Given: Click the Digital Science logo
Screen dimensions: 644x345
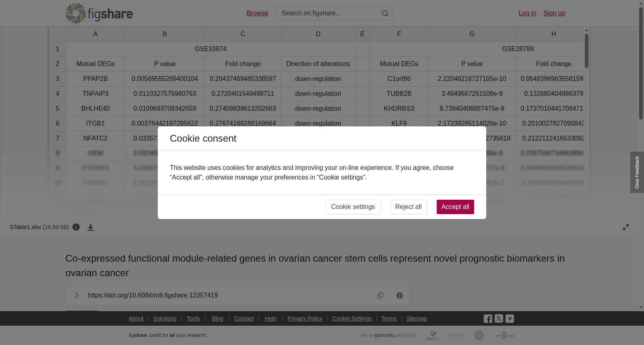Looking at the screenshot, I should [388, 335].
